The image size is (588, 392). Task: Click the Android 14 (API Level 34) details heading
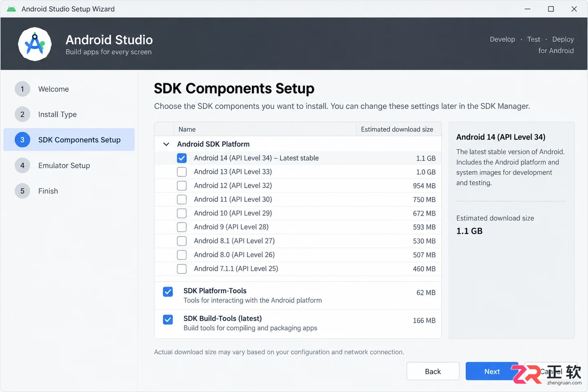click(x=501, y=137)
